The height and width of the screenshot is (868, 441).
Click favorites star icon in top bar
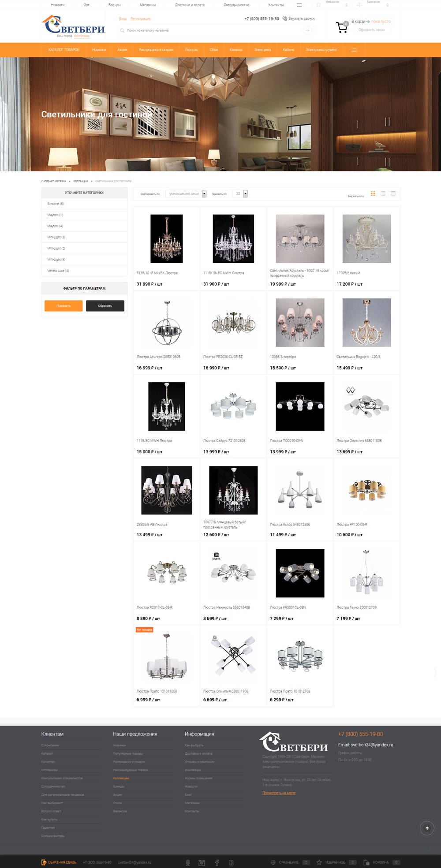click(318, 5)
